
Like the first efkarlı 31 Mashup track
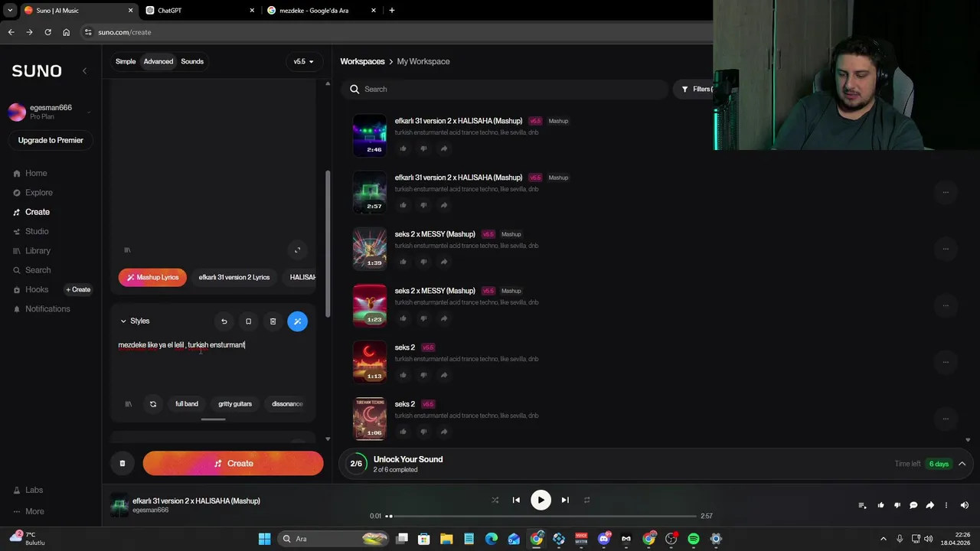pos(403,148)
